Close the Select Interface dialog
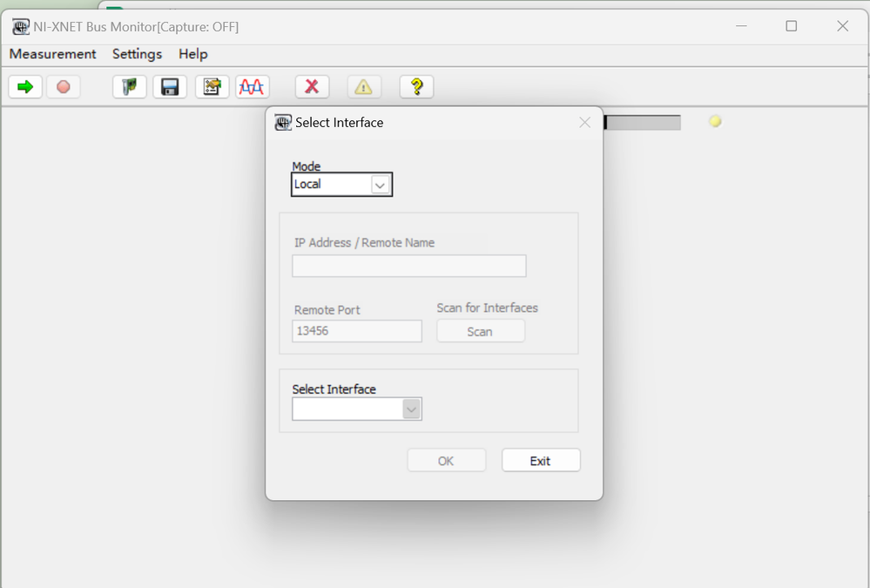Screen dimensions: 870x588 [x=585, y=123]
